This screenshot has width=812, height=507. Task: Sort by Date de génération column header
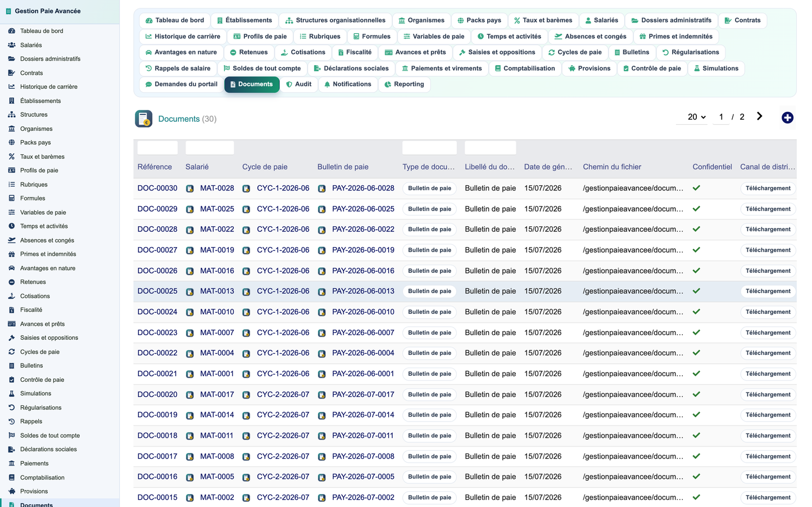548,167
